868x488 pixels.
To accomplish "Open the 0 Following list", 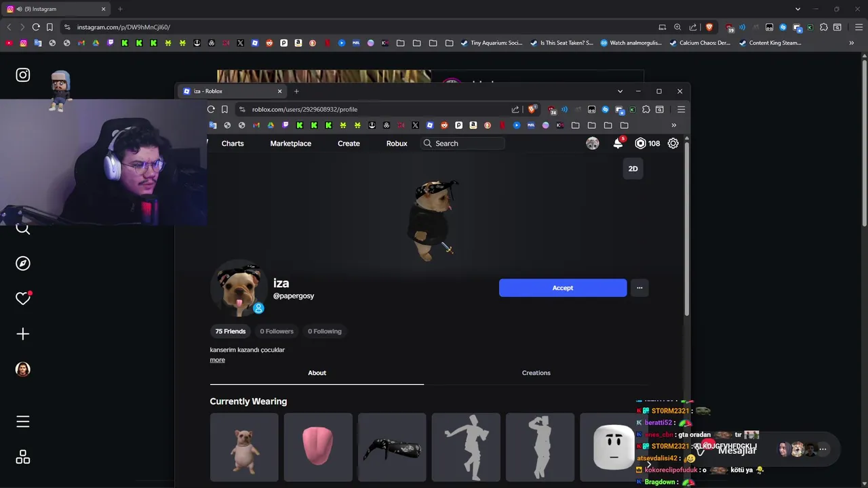I will click(x=325, y=331).
